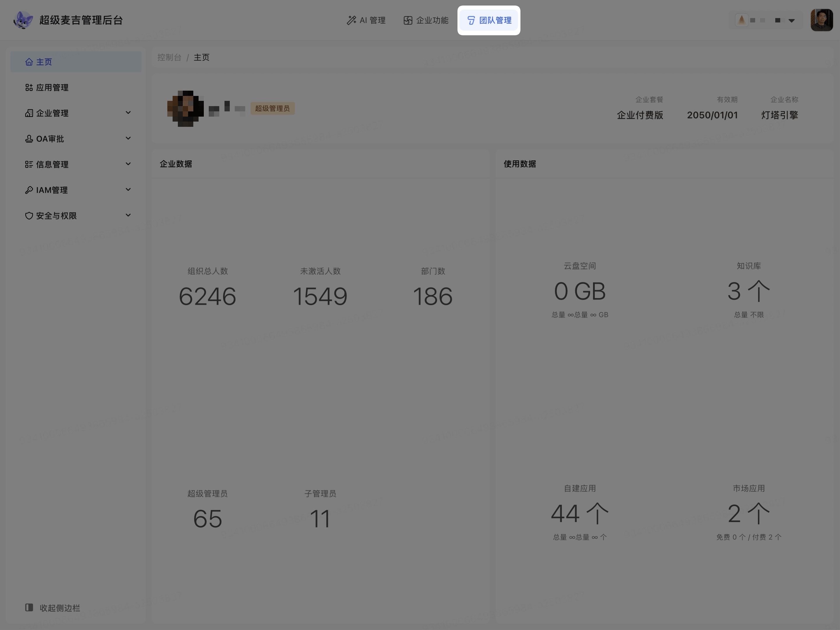840x630 pixels.
Task: Click the 超级管理员 role badge
Action: click(x=272, y=109)
